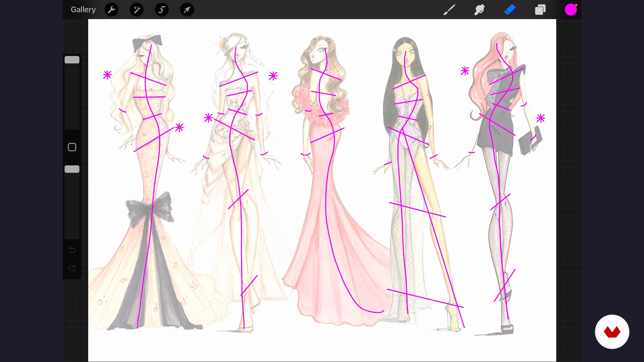Click the red logo badge in corner

(x=612, y=332)
